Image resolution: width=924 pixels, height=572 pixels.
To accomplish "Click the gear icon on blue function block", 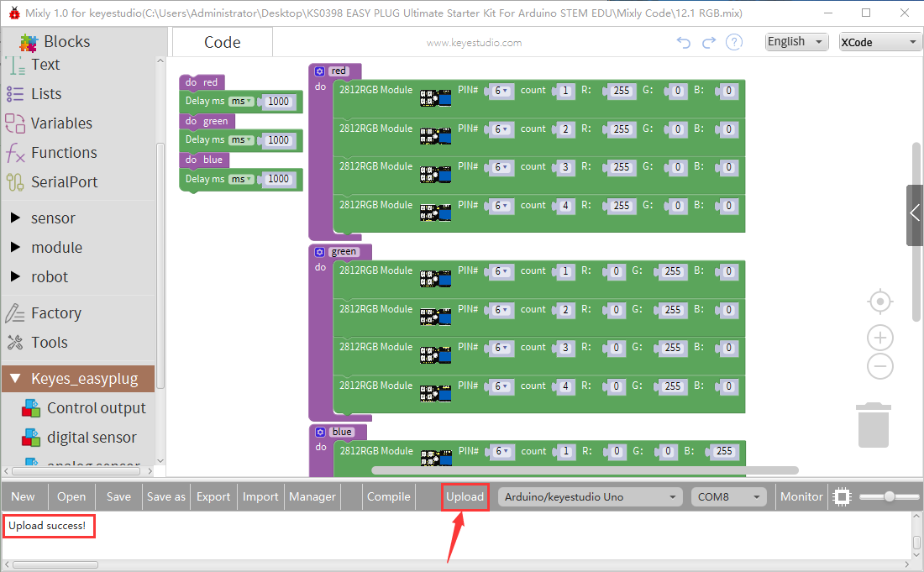I will (320, 432).
